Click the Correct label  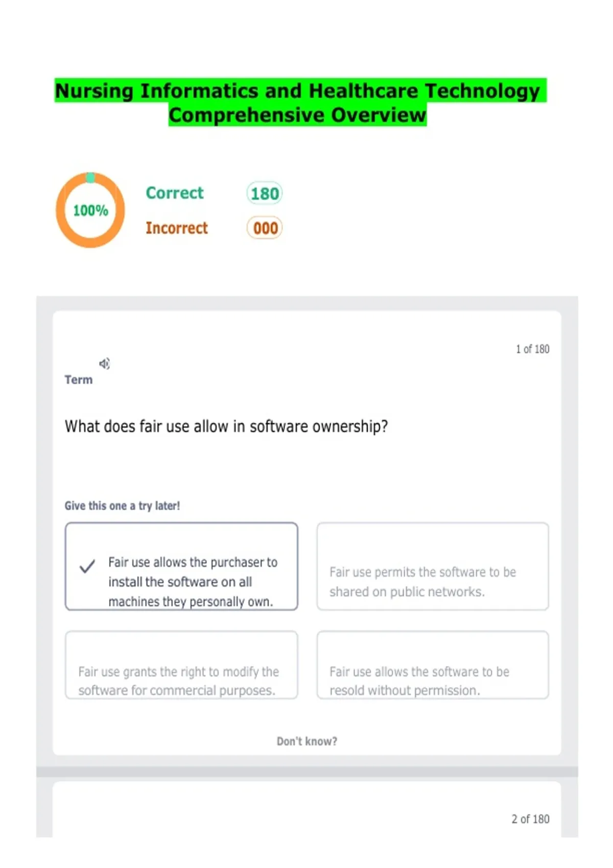175,193
